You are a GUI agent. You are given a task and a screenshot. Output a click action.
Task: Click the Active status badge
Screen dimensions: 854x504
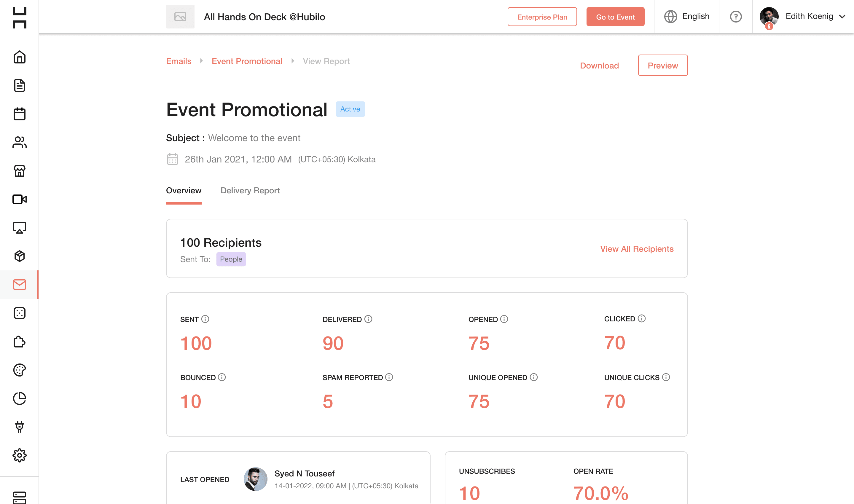(350, 109)
